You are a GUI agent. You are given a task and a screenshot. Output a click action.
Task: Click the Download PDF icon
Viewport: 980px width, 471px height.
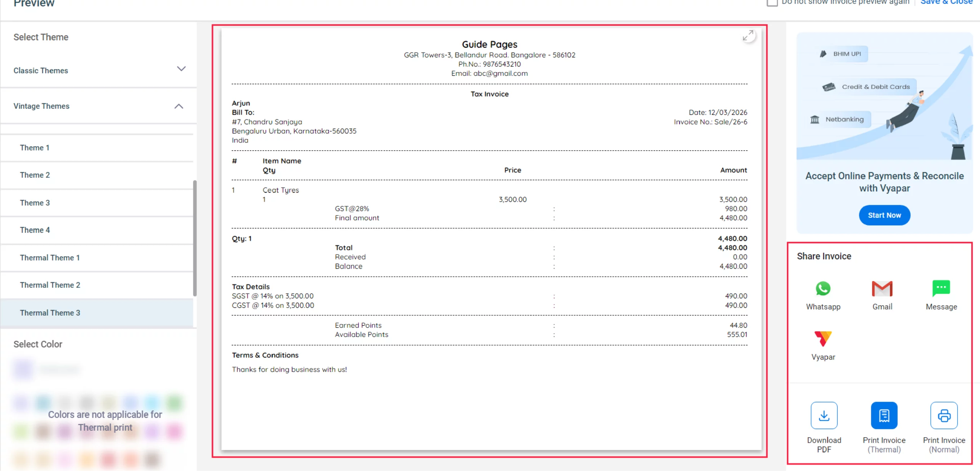(x=824, y=415)
